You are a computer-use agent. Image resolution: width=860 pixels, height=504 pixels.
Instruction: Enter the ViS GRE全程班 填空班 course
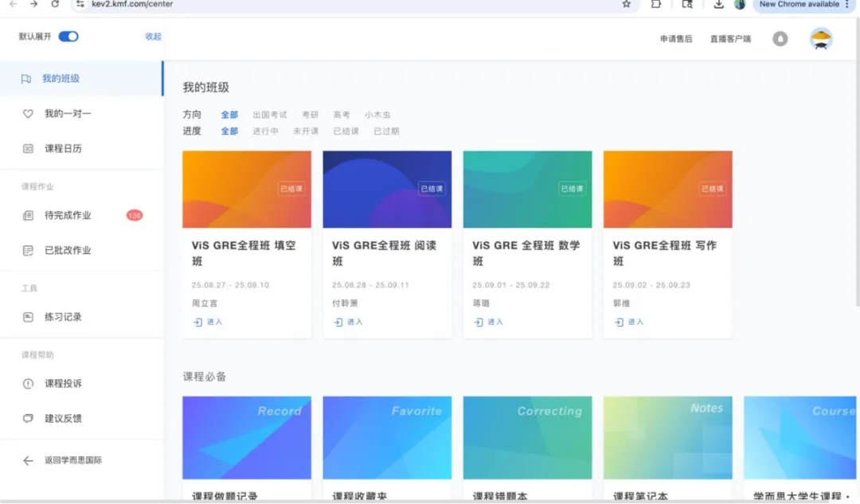(208, 322)
